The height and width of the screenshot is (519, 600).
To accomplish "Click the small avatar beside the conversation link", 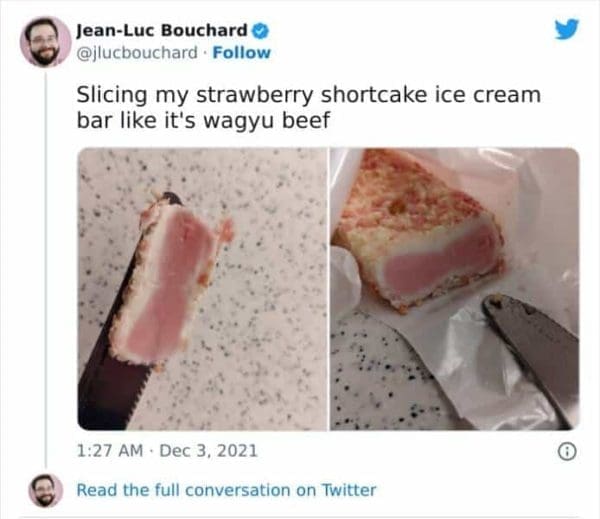I will (46, 490).
